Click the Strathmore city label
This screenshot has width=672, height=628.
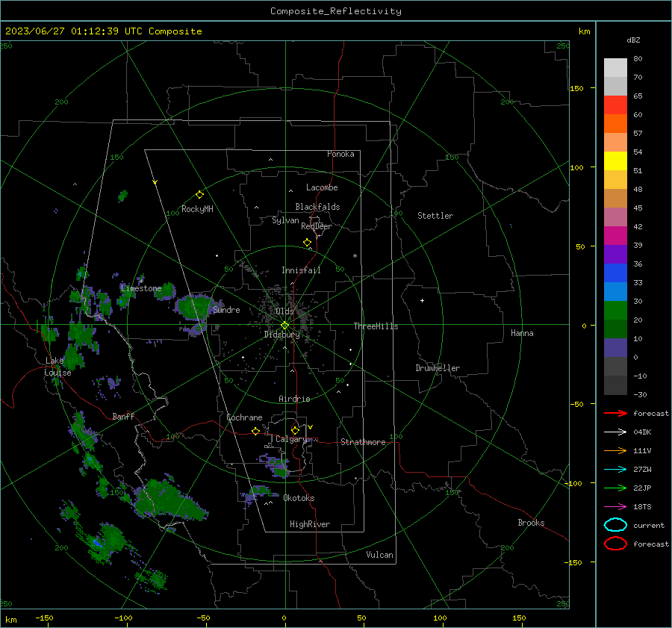point(363,442)
